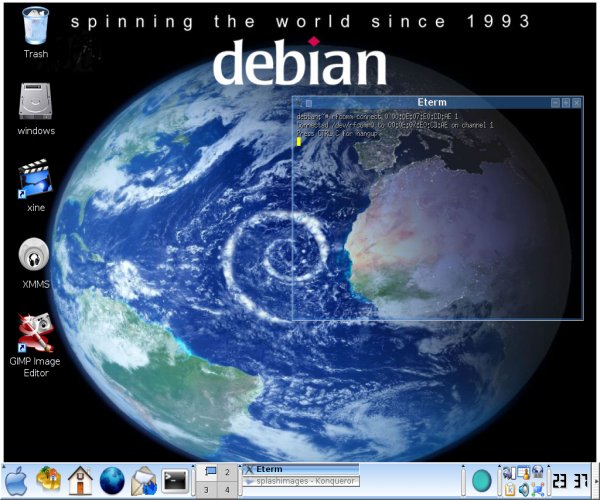The width and height of the screenshot is (600, 500).
Task: Open the Apple-logo K menu on the panel
Action: coord(16,481)
